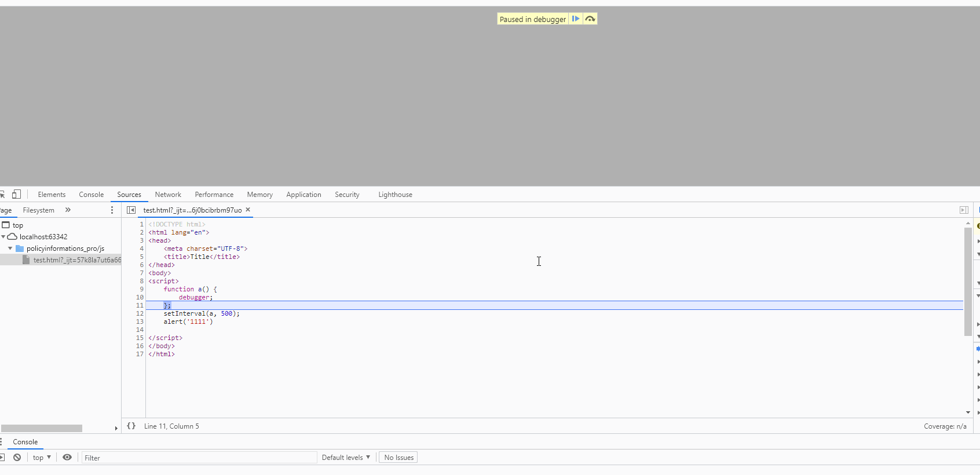
Task: Collapse the policyinformations_pro/js folder
Action: pyautogui.click(x=10, y=249)
